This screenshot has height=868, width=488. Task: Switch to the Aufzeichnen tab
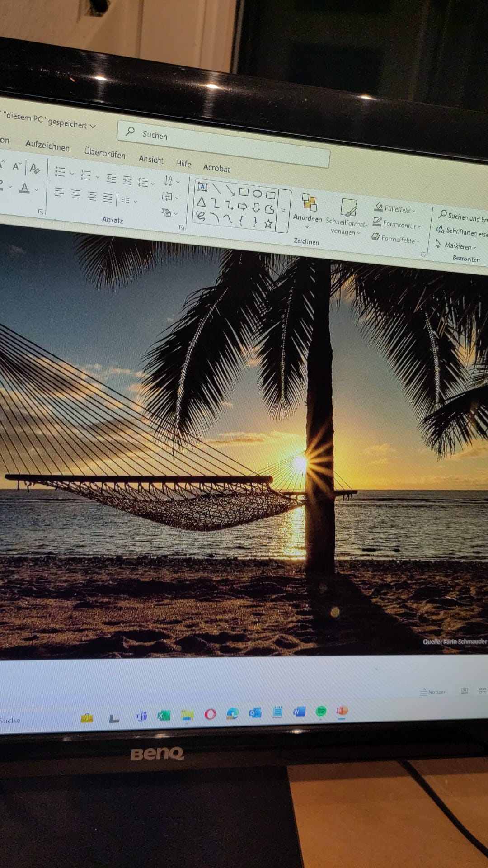47,146
